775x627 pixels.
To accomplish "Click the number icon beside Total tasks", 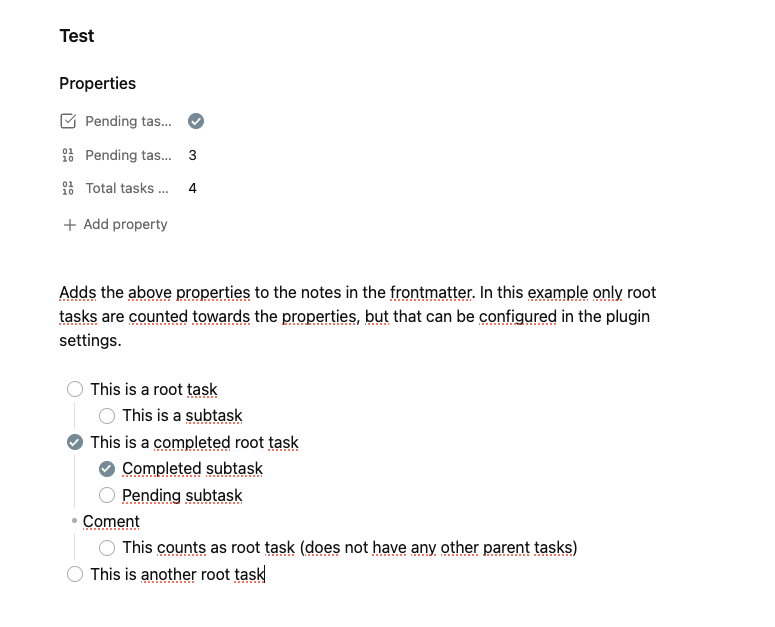I will 68,188.
